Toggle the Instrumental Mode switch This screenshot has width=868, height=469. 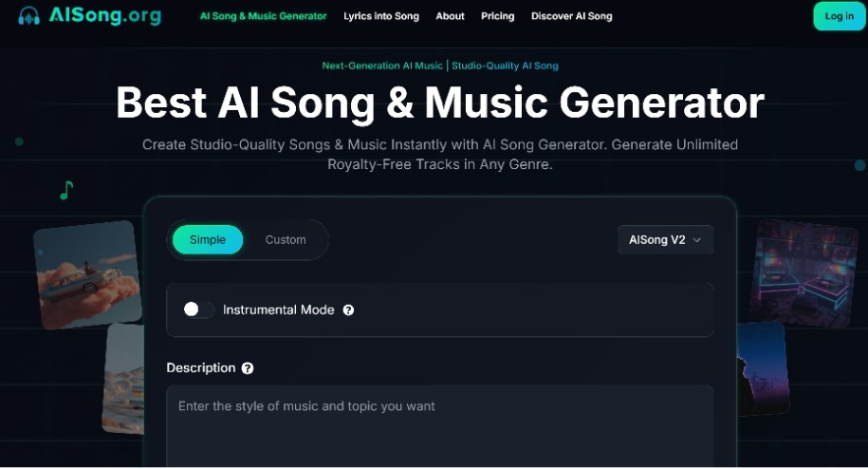(x=198, y=310)
